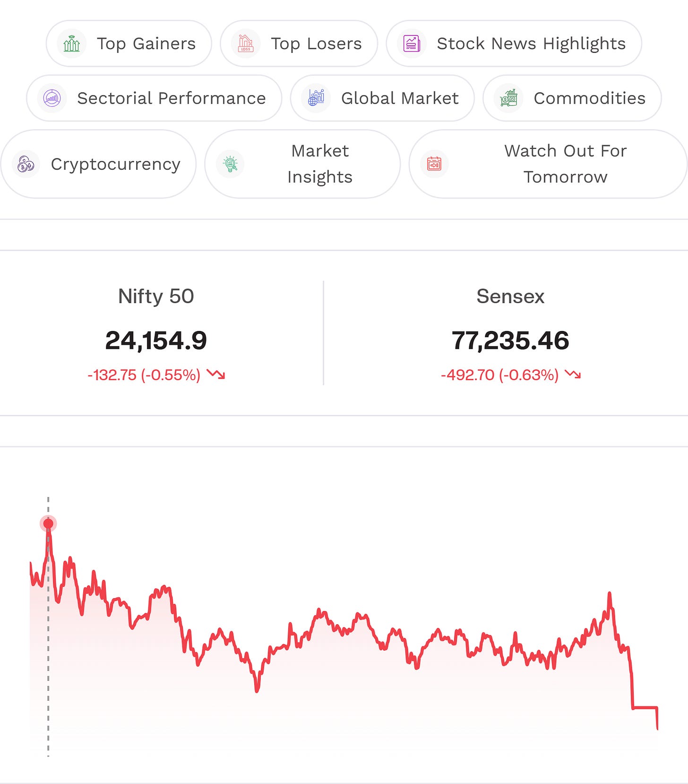Click the red marker dot on chart peak
This screenshot has height=784, width=688.
[x=48, y=523]
